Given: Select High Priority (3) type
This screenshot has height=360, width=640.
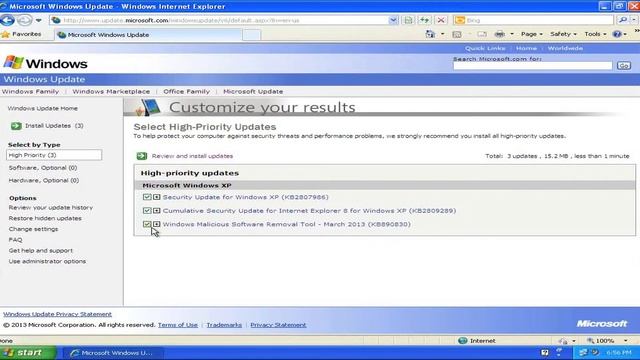Looking at the screenshot, I should [x=54, y=155].
